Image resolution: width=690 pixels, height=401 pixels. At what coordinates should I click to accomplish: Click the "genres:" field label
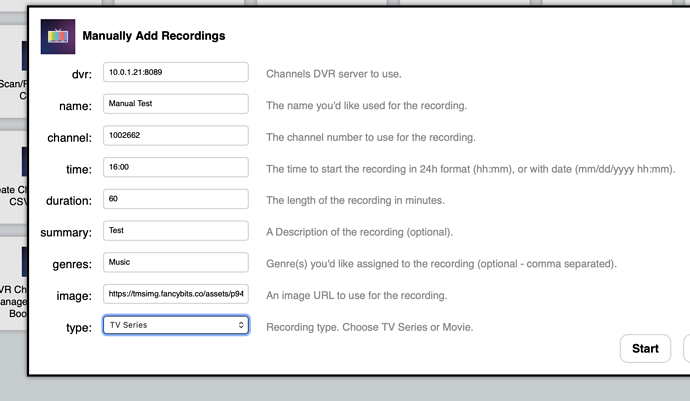point(72,264)
